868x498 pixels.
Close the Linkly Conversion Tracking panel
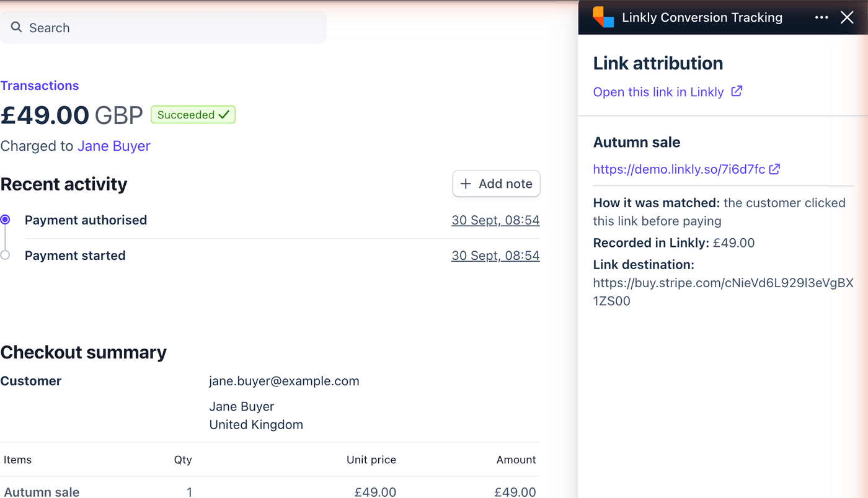(847, 17)
